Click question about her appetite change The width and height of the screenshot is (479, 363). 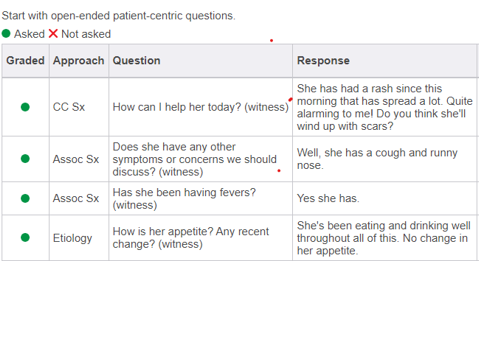191,238
